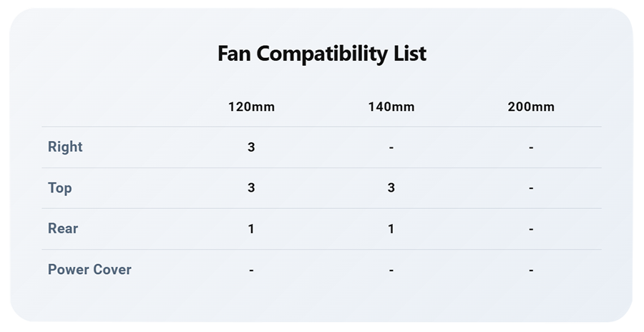Click the Right 140mm dash cell
The width and height of the screenshot is (644, 332).
391,147
